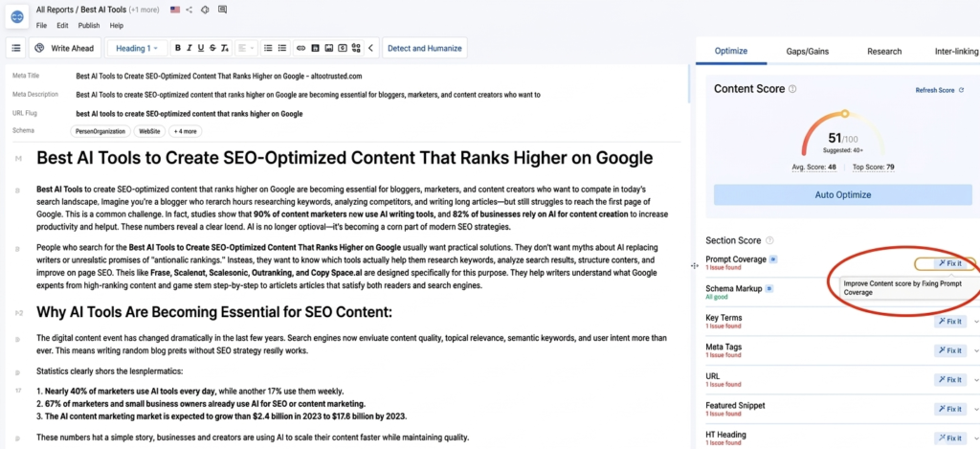Click the content score gauge marker
Image resolution: width=980 pixels, height=449 pixels.
coord(845,114)
